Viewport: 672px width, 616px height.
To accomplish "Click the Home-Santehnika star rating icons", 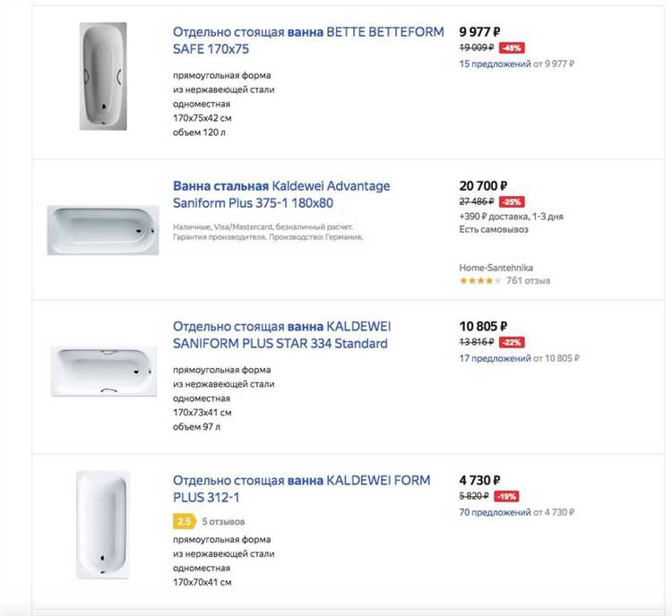I will tap(480, 281).
